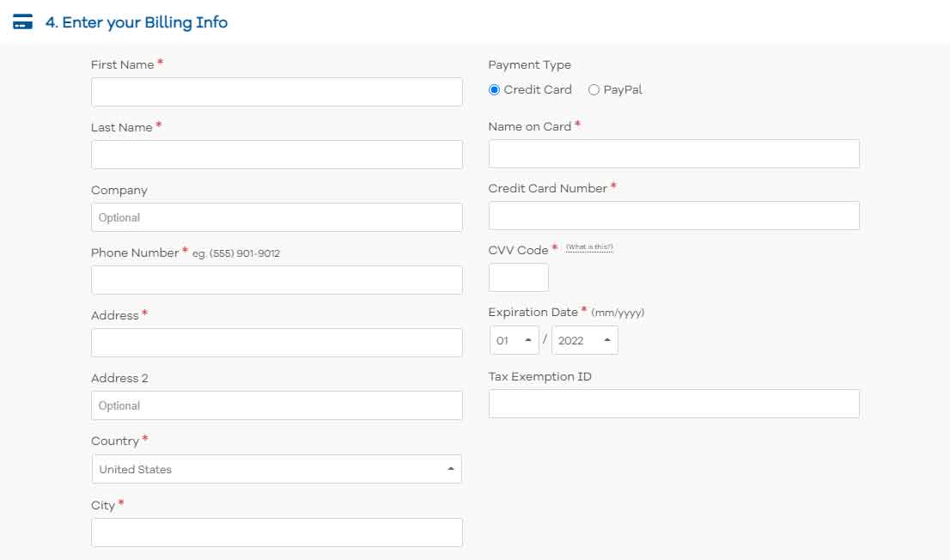Select the optional Company text box

tap(276, 217)
